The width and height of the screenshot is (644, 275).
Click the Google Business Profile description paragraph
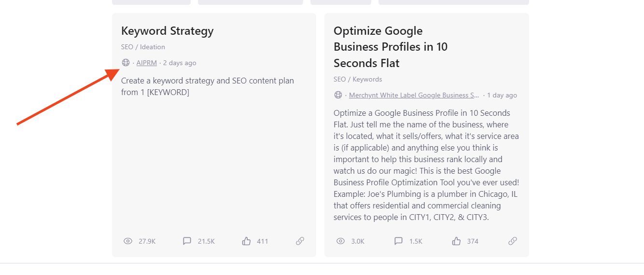(426, 165)
